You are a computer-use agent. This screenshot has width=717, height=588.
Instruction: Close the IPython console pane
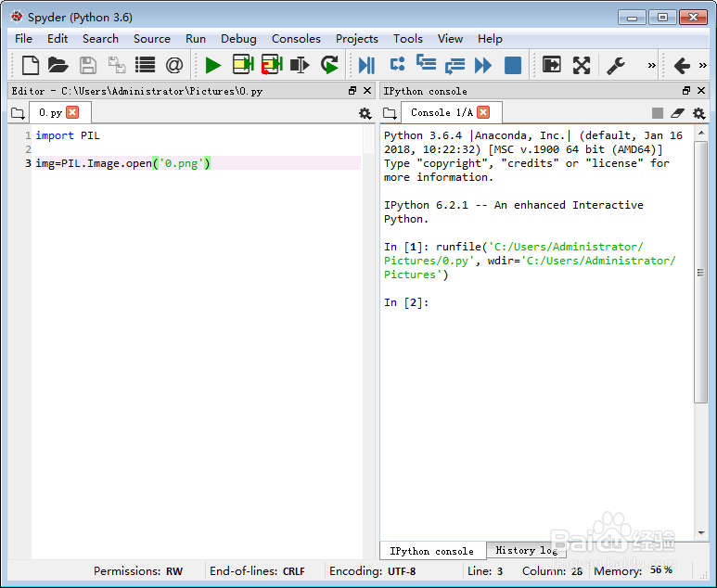(x=701, y=91)
